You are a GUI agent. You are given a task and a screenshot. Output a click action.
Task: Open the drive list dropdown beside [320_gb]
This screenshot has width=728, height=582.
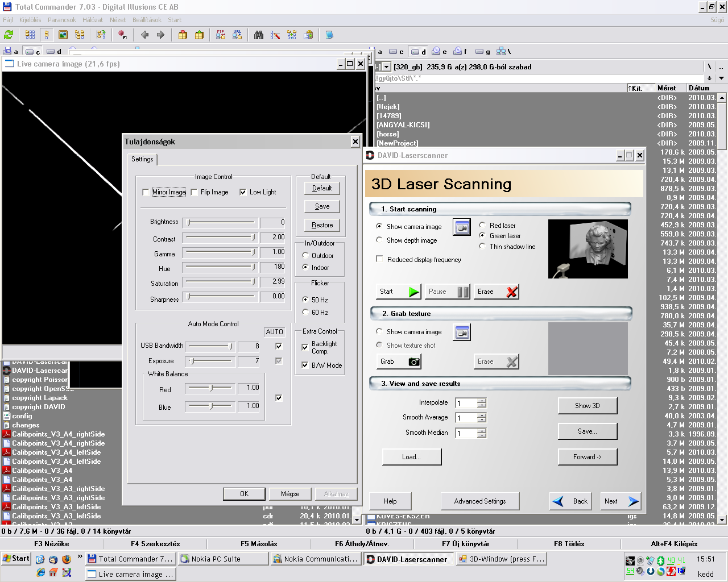[x=386, y=67]
